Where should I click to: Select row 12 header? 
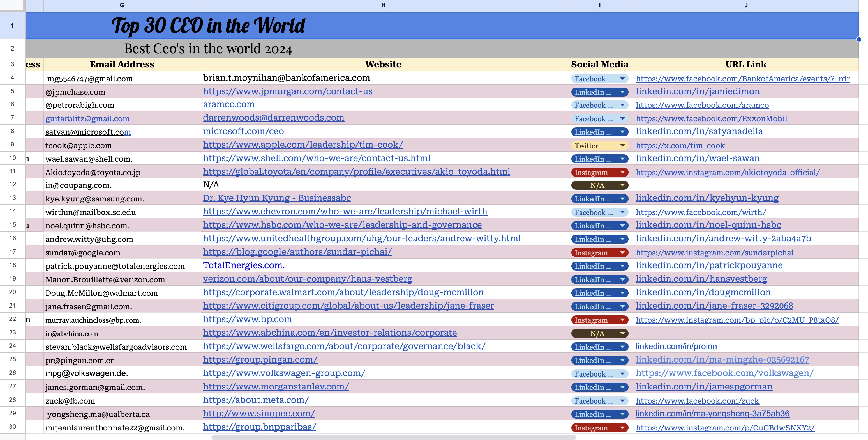coord(12,184)
